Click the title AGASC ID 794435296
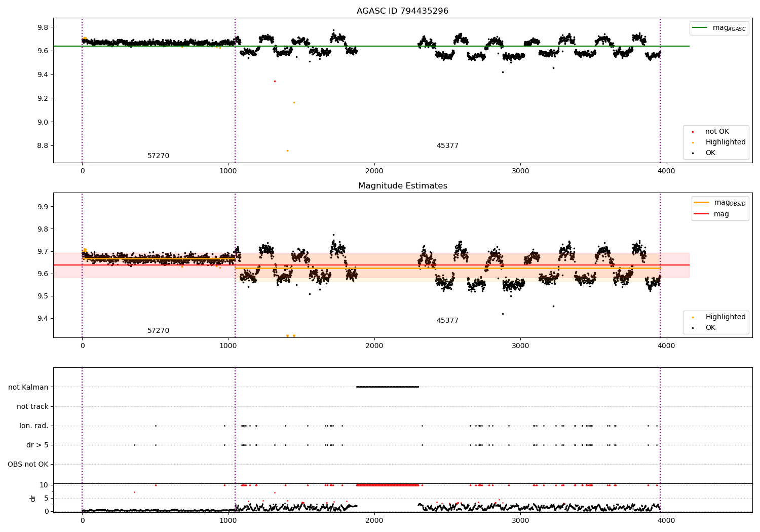Viewport: 760px width, 532px height. tap(402, 11)
